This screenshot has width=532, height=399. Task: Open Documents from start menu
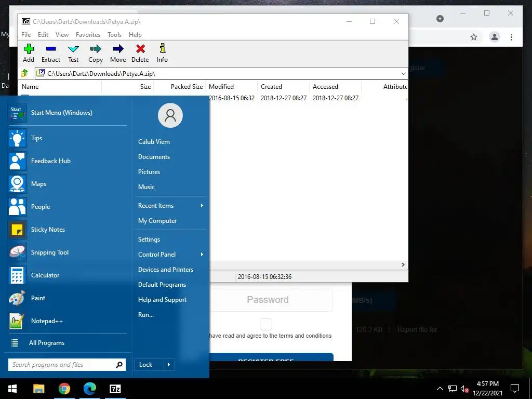click(x=154, y=157)
